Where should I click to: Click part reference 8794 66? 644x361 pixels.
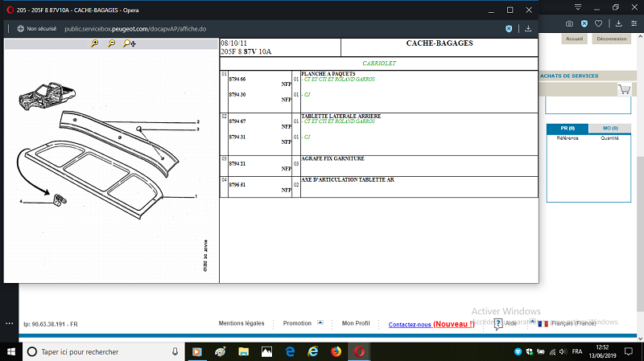(x=237, y=79)
